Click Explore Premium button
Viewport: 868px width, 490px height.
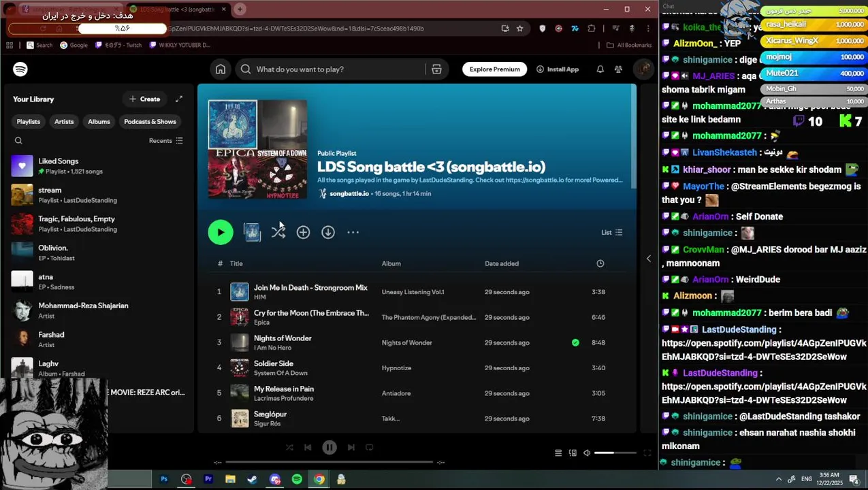pos(495,69)
